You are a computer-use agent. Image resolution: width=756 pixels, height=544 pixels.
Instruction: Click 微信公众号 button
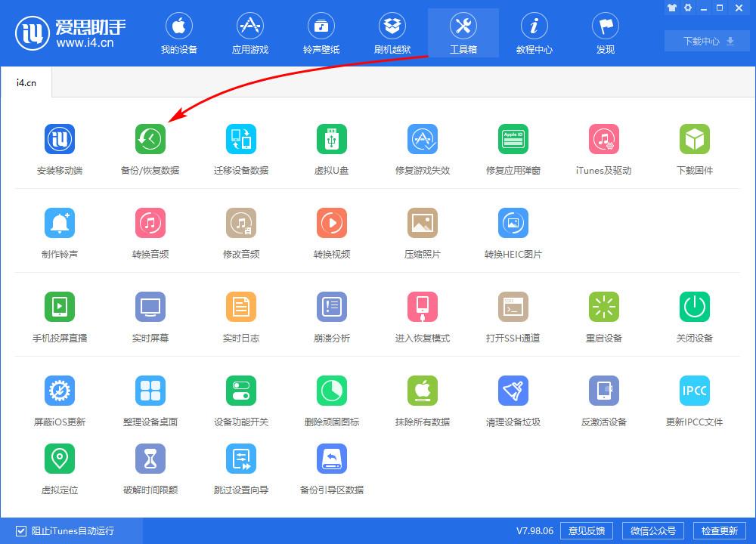653,531
